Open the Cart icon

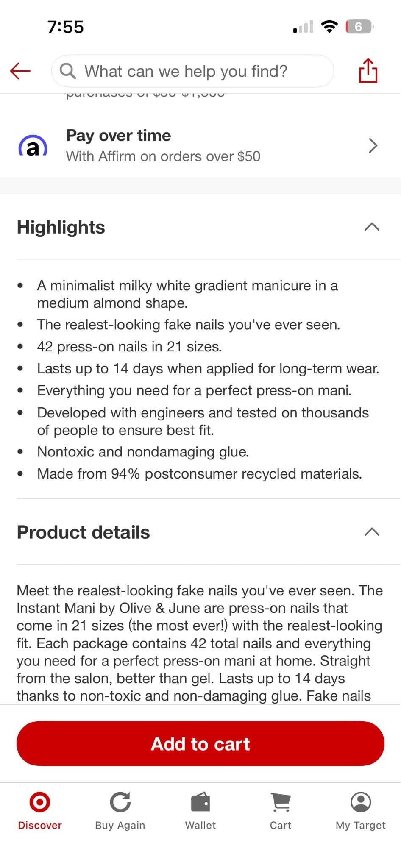pos(281,802)
